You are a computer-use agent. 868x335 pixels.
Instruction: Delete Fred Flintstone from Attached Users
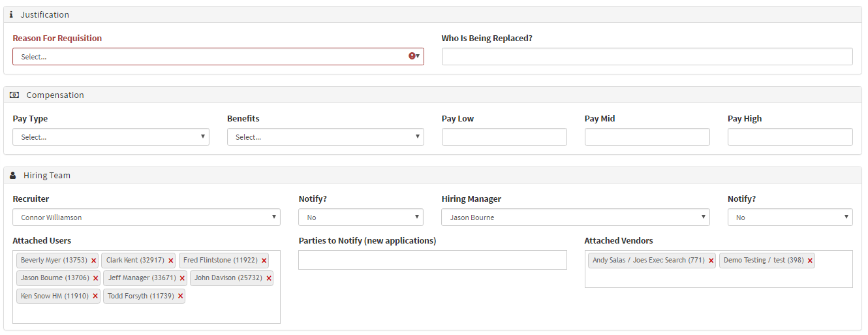(264, 261)
